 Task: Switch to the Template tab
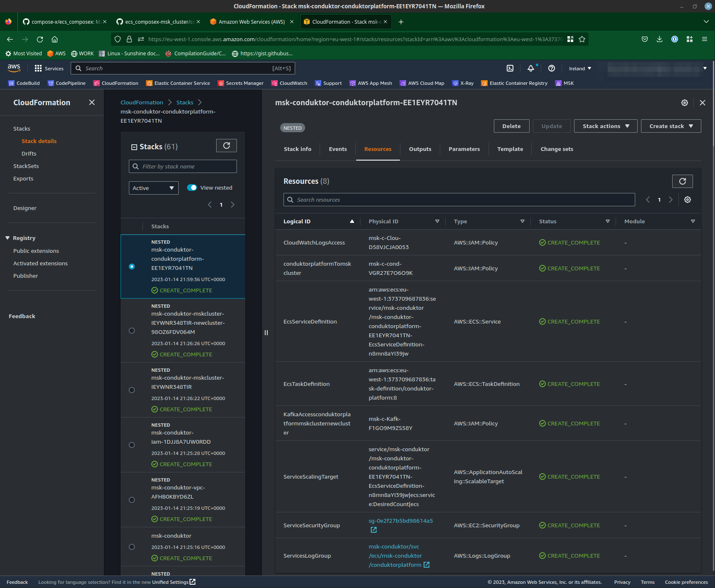pos(510,149)
